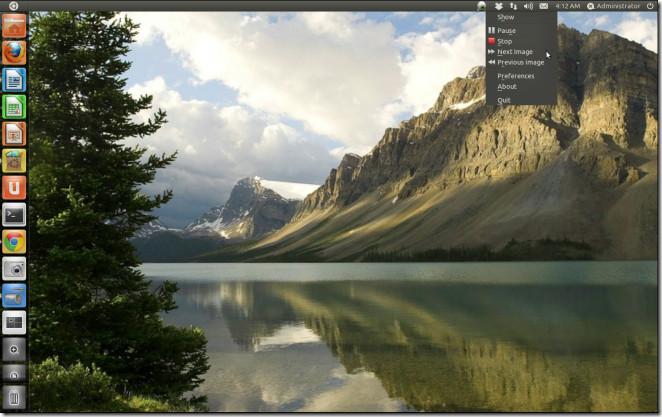Open Firefox from the launcher

point(14,53)
